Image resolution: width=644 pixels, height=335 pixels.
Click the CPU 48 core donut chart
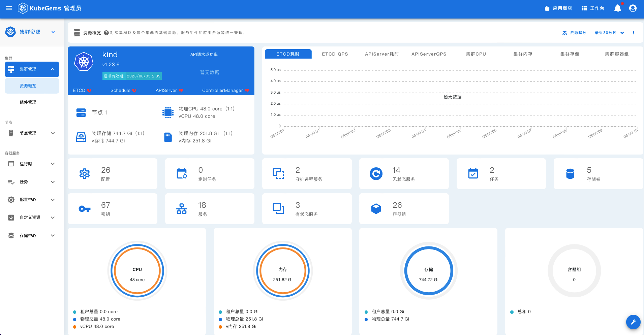[x=137, y=271]
